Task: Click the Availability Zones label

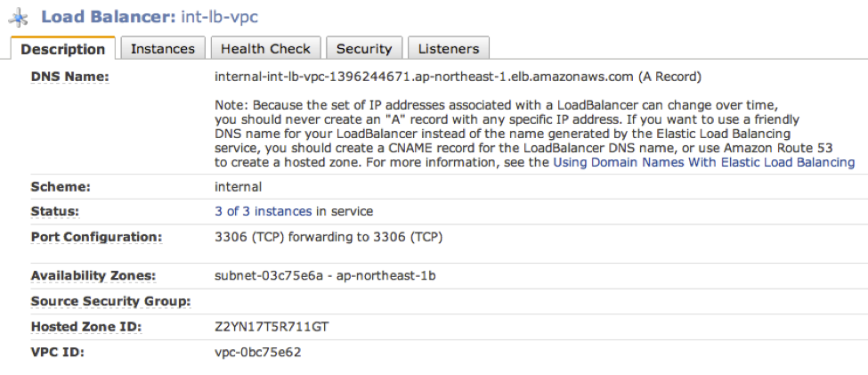Action: coord(93,276)
